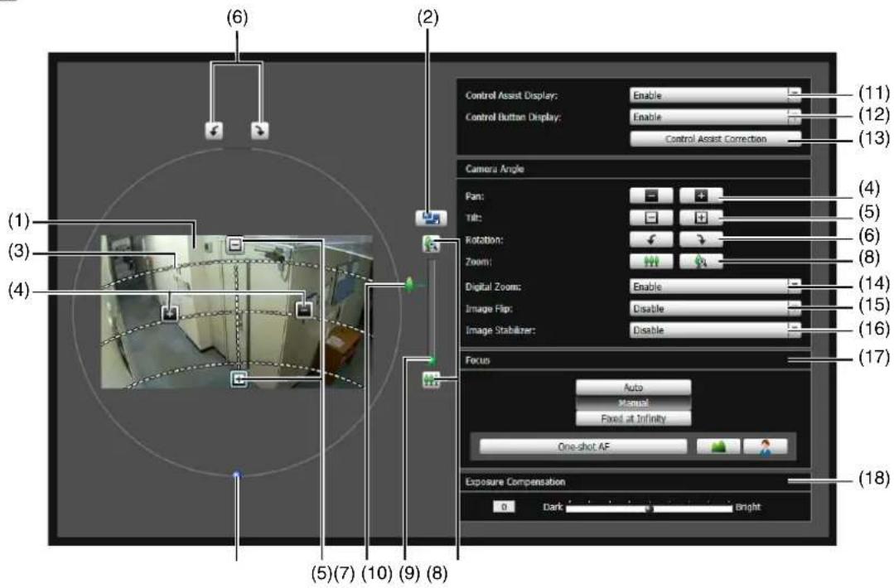Viewport: 894px width, 588px height.
Task: Click the 'Tilt:' label
Action: pyautogui.click(x=473, y=218)
